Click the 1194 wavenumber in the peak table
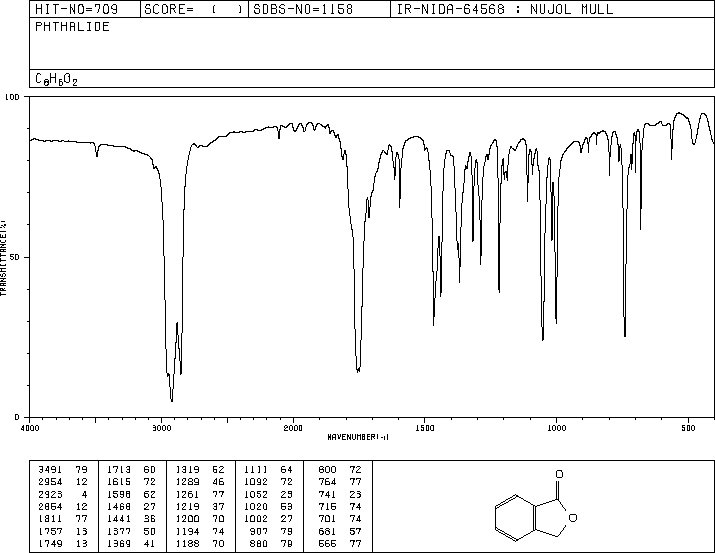715x553 pixels. coord(187,531)
